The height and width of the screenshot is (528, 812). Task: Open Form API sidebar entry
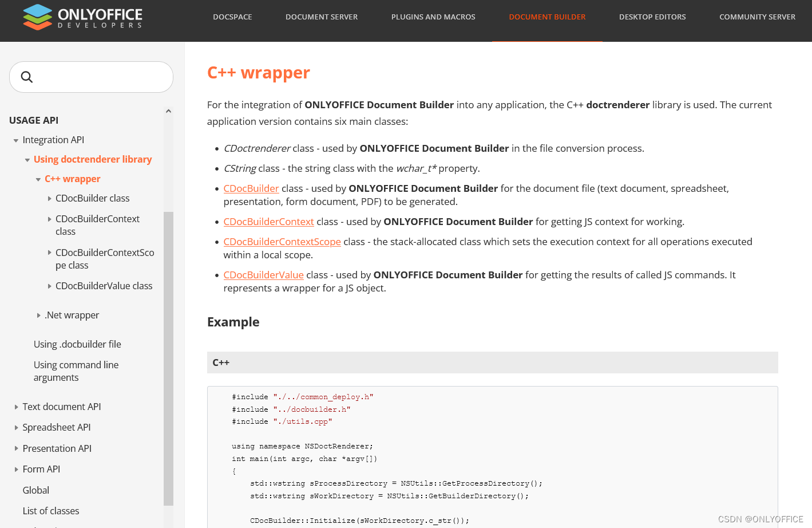pyautogui.click(x=41, y=469)
